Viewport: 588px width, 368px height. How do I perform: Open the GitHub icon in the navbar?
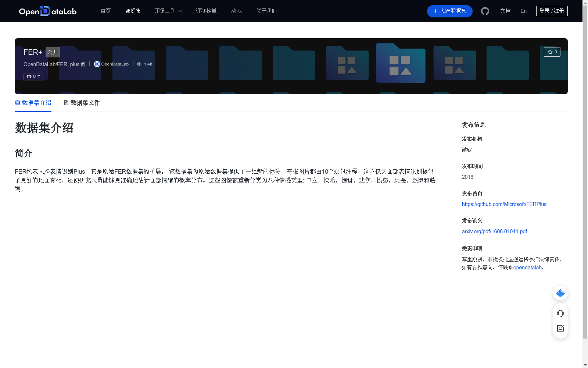tap(485, 11)
